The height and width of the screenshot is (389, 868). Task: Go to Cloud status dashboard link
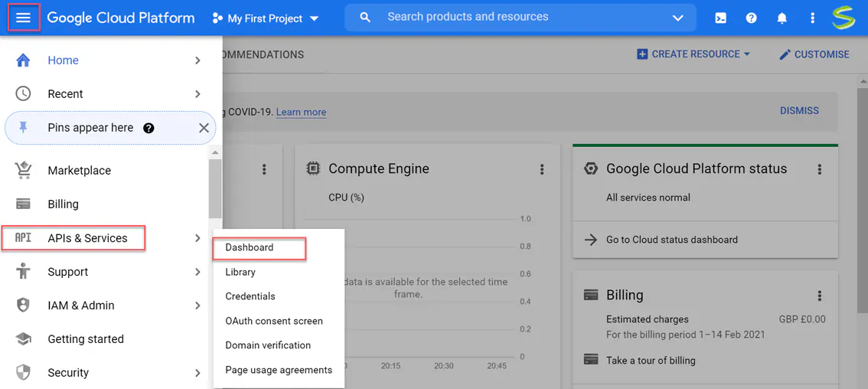[672, 240]
